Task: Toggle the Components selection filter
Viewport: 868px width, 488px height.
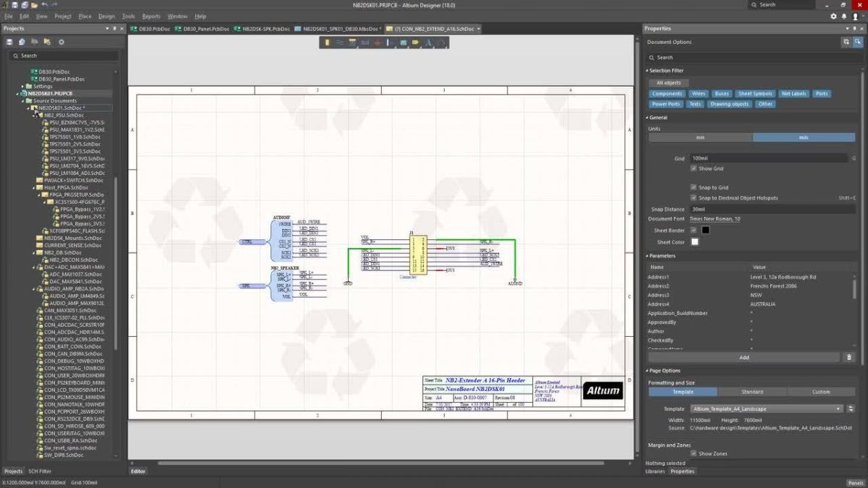Action: coord(667,93)
